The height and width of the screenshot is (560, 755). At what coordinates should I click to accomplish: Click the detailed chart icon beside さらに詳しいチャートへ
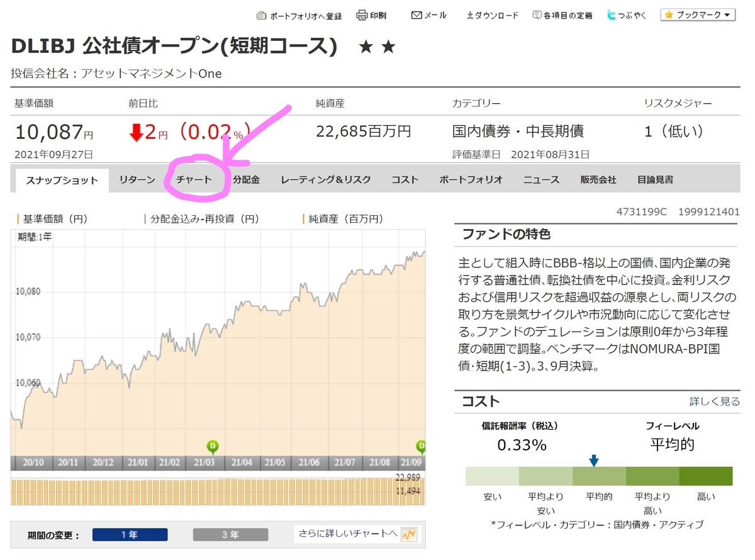click(x=410, y=534)
